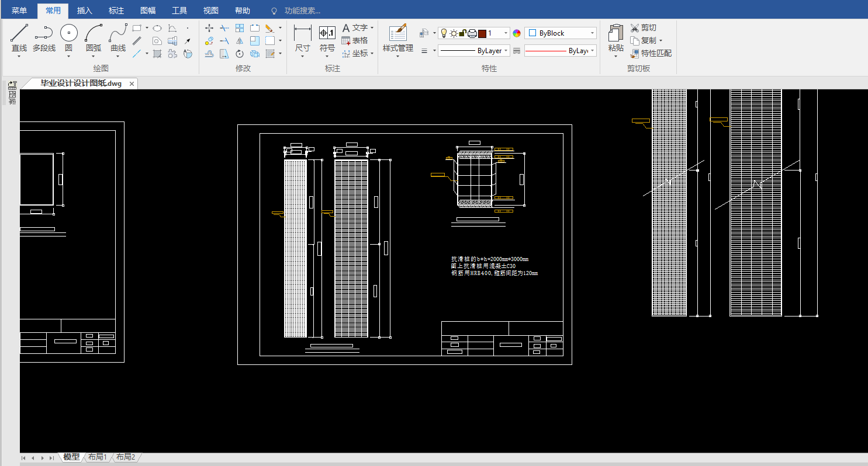Click the 剪切 (Cut) scissors icon
The image size is (868, 466).
[x=635, y=28]
